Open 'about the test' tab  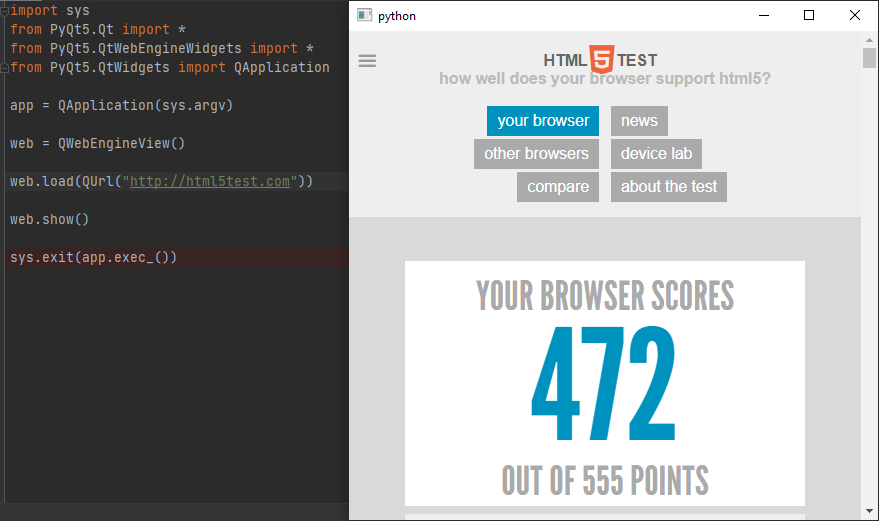coord(669,187)
